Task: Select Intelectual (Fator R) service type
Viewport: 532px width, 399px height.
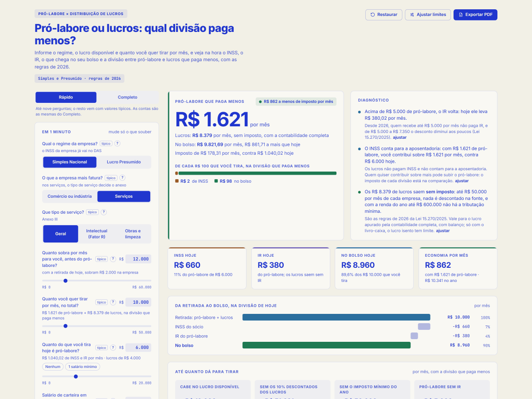Action: tap(97, 234)
